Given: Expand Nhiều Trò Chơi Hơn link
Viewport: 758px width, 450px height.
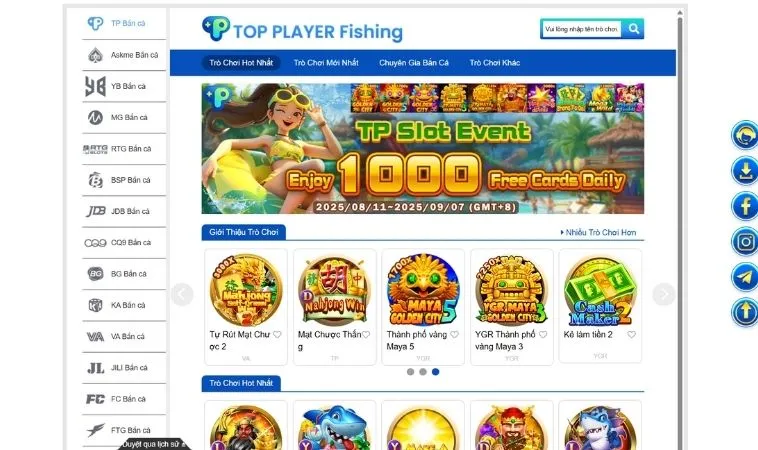Looking at the screenshot, I should click(x=598, y=232).
